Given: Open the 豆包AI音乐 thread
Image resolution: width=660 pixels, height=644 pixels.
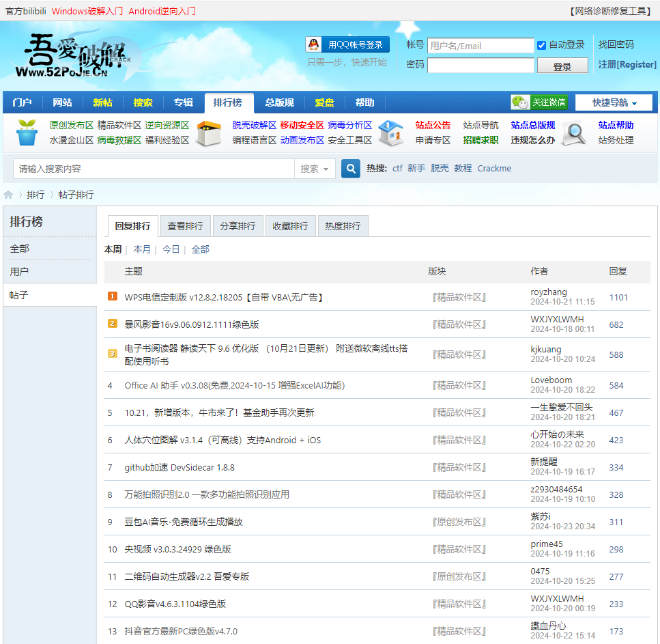Looking at the screenshot, I should tap(184, 522).
